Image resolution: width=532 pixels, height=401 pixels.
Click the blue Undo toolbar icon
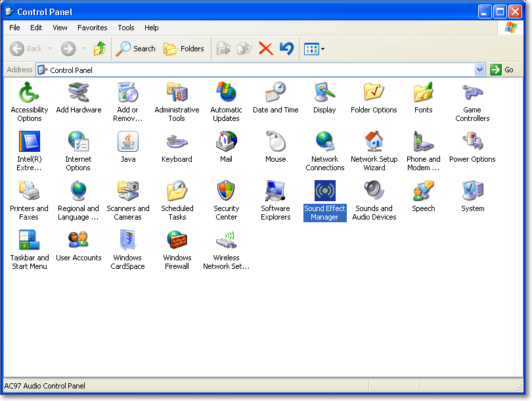pos(287,49)
